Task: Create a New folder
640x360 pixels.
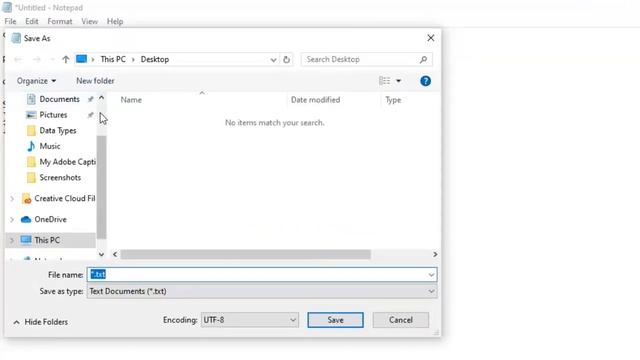Action: point(95,81)
